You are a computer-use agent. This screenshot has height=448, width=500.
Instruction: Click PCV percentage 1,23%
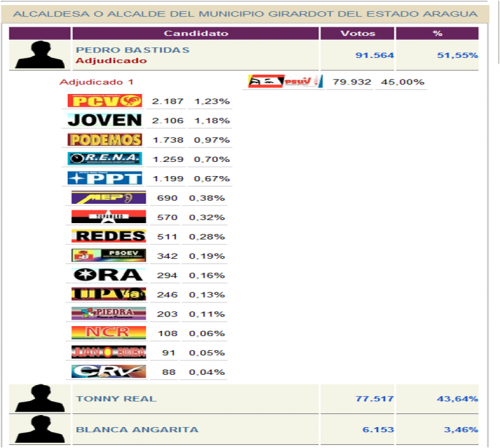(212, 101)
